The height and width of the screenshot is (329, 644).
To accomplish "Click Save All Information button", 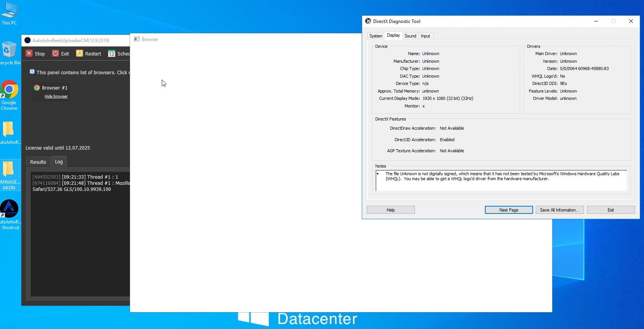I will tap(559, 210).
